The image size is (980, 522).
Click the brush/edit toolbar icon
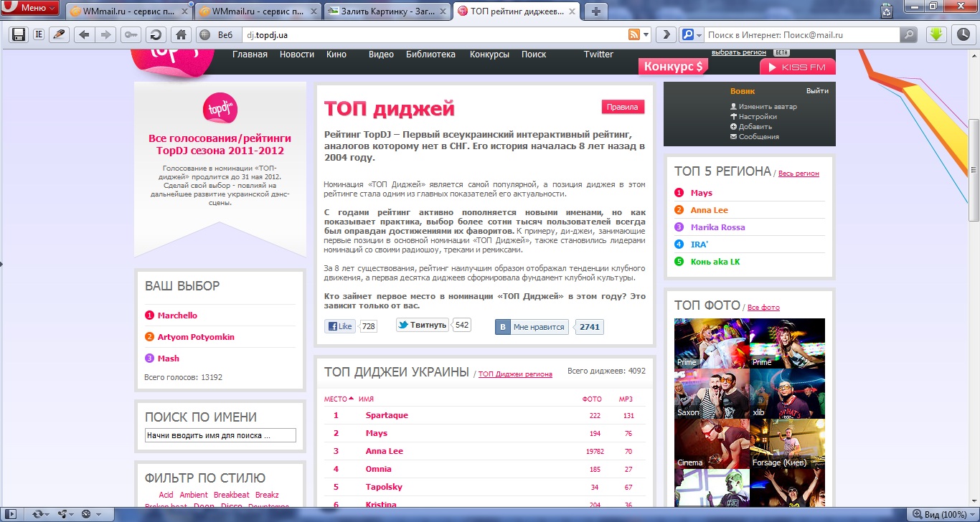59,34
